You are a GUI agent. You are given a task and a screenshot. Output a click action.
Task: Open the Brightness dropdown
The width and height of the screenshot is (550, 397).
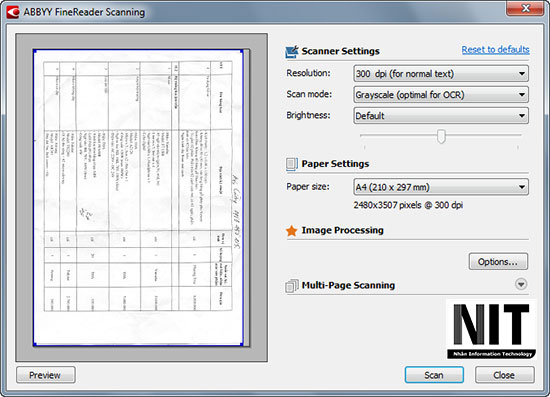point(441,116)
